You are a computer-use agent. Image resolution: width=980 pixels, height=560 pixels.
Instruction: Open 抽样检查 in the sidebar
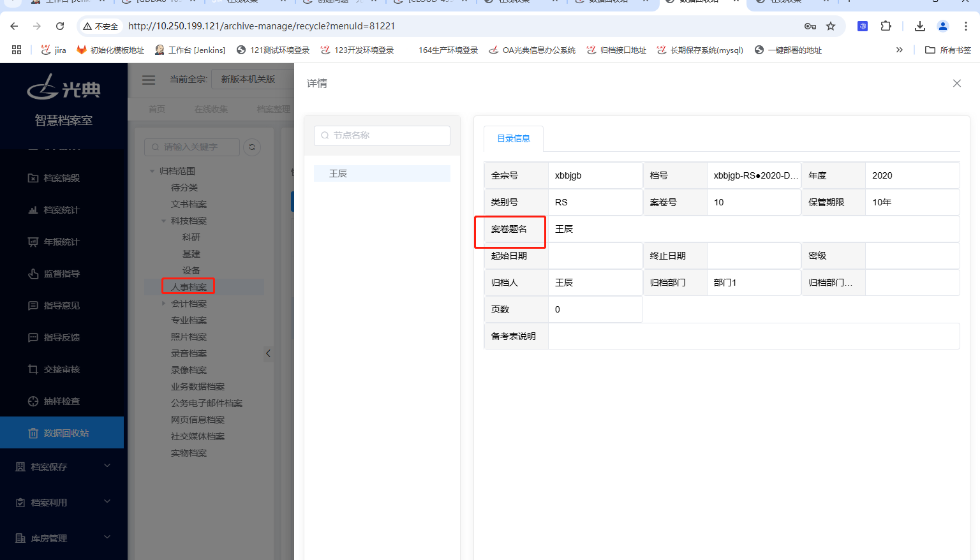[x=62, y=401]
